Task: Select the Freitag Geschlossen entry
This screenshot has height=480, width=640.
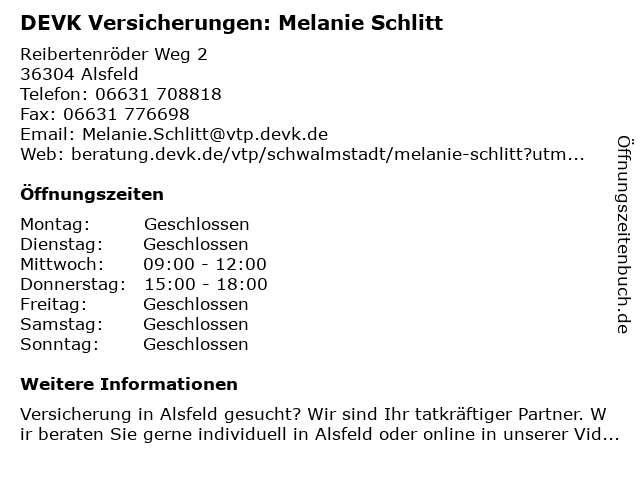Action: pyautogui.click(x=134, y=304)
